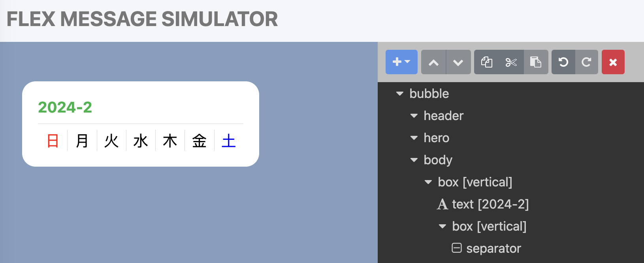Image resolution: width=644 pixels, height=263 pixels.
Task: Collapse the bubble tree node
Action: [x=399, y=94]
